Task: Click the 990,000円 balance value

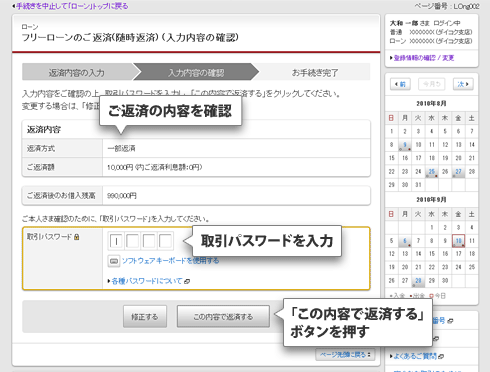Action: (122, 196)
